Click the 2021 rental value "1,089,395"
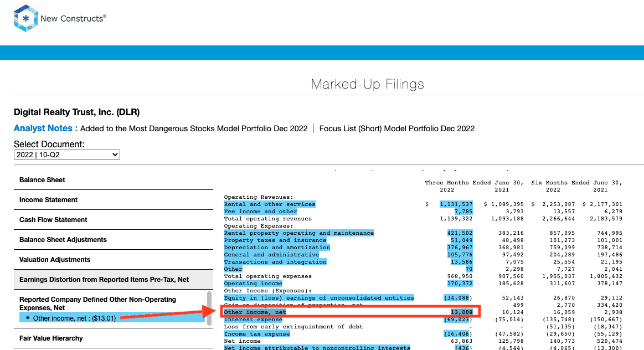 click(x=507, y=204)
